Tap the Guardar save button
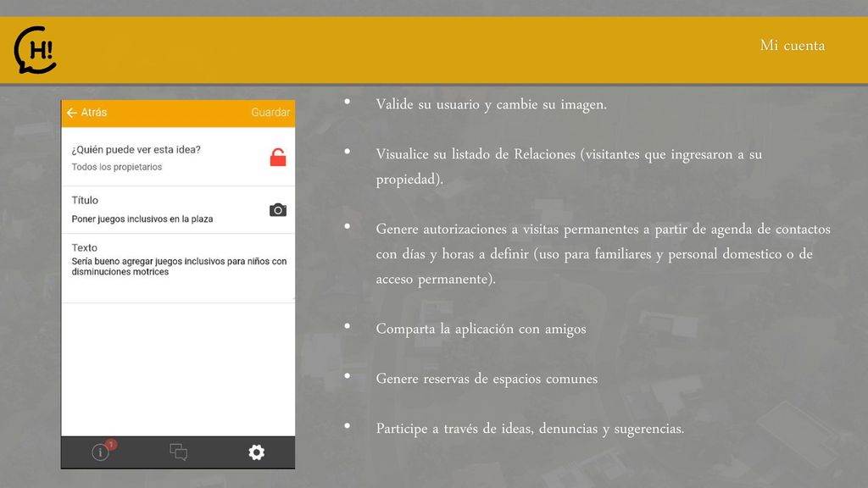Screen dimensions: 868x488 [270, 113]
